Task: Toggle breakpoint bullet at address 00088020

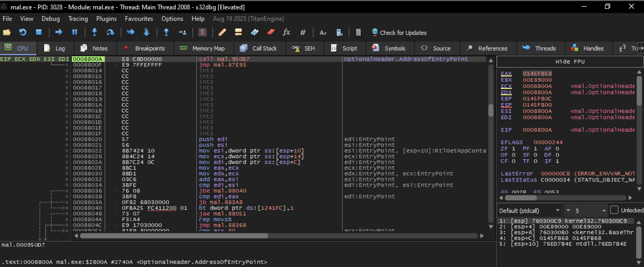Action: click(67, 139)
